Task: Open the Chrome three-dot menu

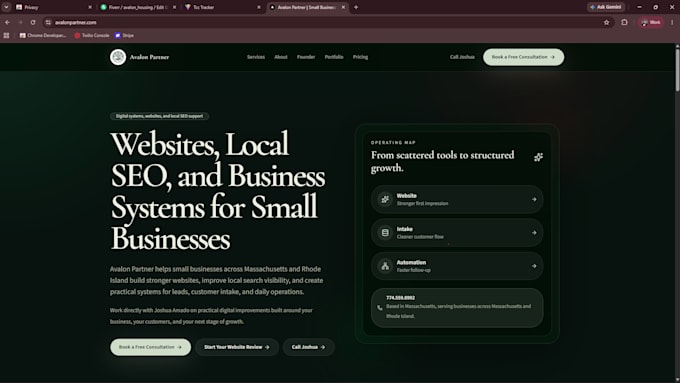Action: [672, 22]
